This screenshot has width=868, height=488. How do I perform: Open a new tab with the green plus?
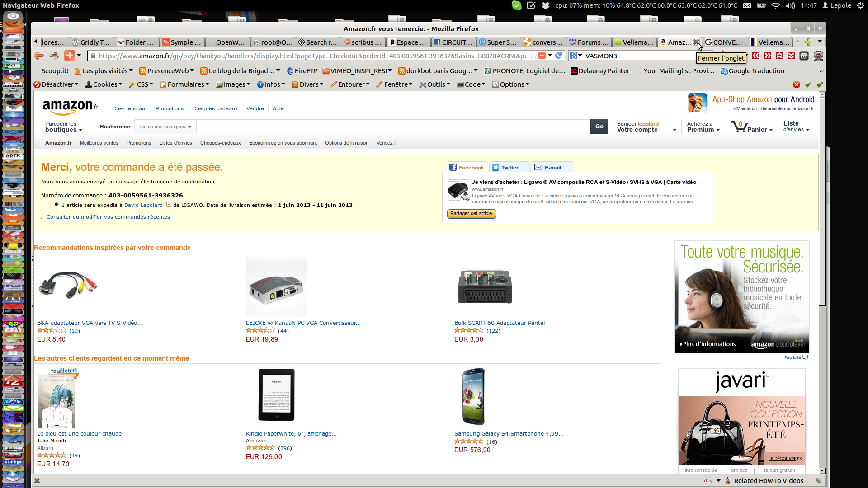(808, 42)
